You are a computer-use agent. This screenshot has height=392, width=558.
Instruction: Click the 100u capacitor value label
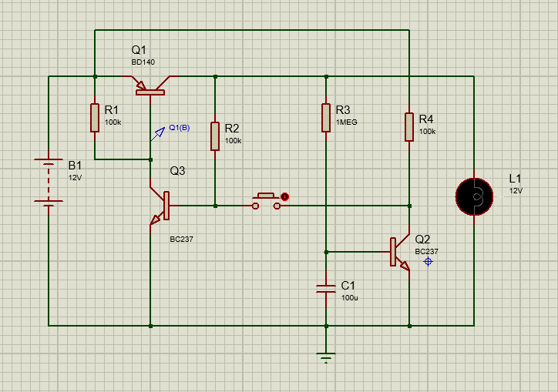coord(350,297)
